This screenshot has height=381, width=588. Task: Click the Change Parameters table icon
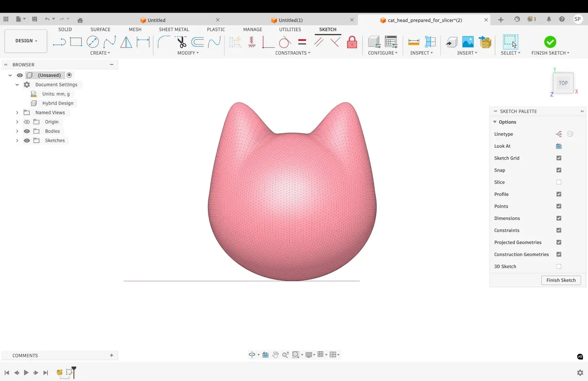[x=391, y=42]
